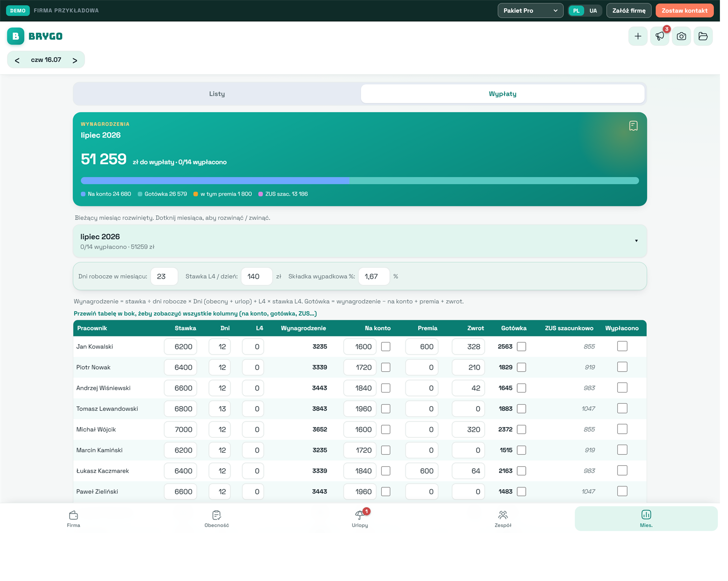Check Na konto checkbox for Piotr Nowak
This screenshot has height=581, width=728.
pos(386,367)
